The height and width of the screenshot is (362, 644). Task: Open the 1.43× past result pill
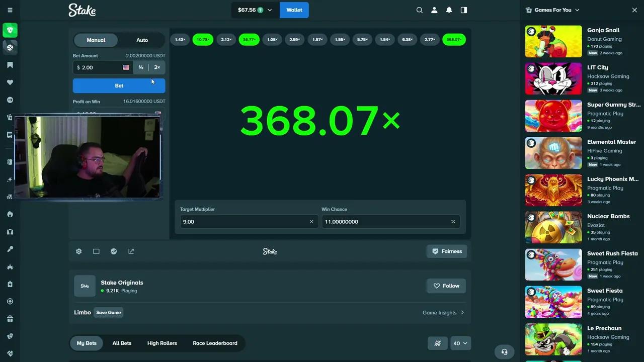[180, 40]
